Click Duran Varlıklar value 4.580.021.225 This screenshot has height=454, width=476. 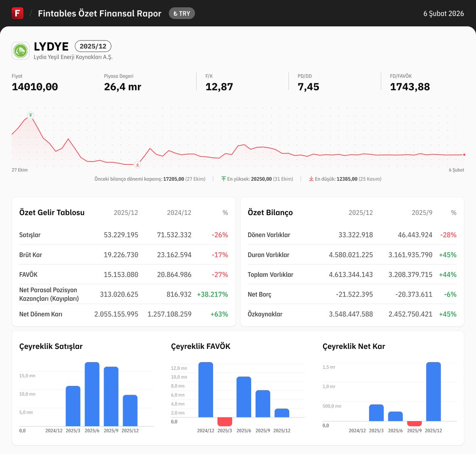coord(351,255)
